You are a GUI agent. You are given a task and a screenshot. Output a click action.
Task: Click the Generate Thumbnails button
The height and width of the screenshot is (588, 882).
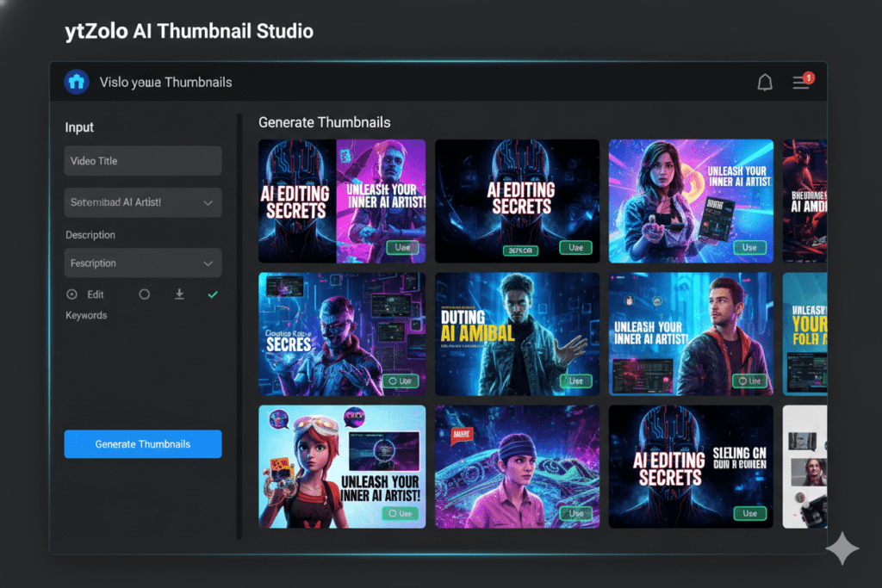coord(143,443)
